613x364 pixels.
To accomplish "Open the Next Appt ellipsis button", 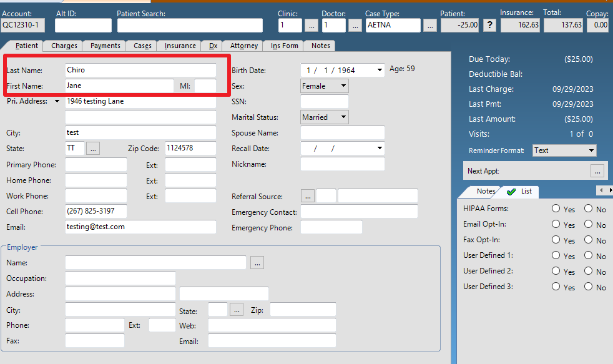I will point(597,171).
